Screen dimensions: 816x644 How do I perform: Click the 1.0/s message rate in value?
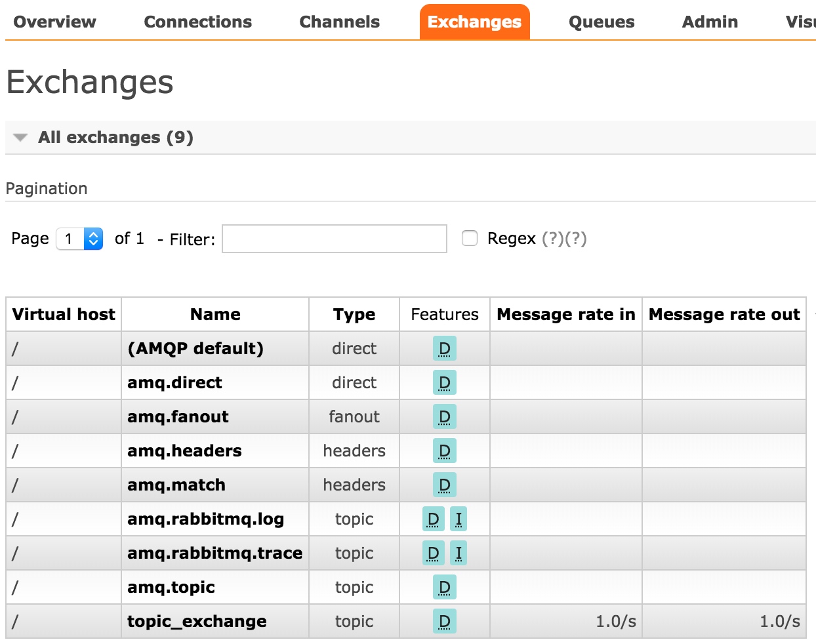[x=616, y=621]
